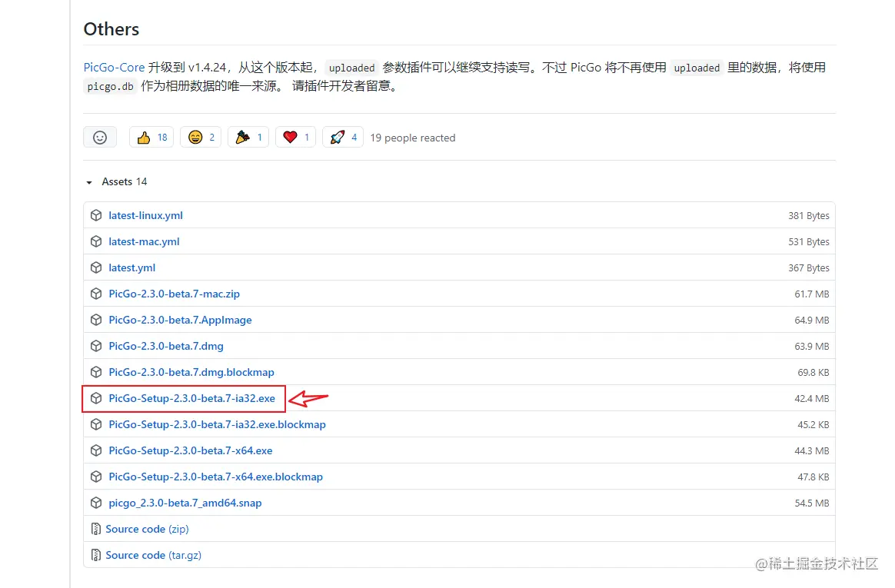
Task: Click the '69.8 KB' size value
Action: point(813,373)
